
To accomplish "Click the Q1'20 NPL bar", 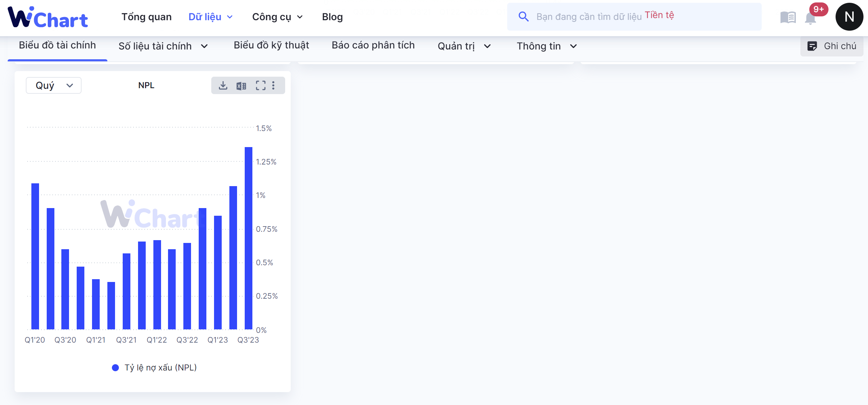I will (35, 256).
